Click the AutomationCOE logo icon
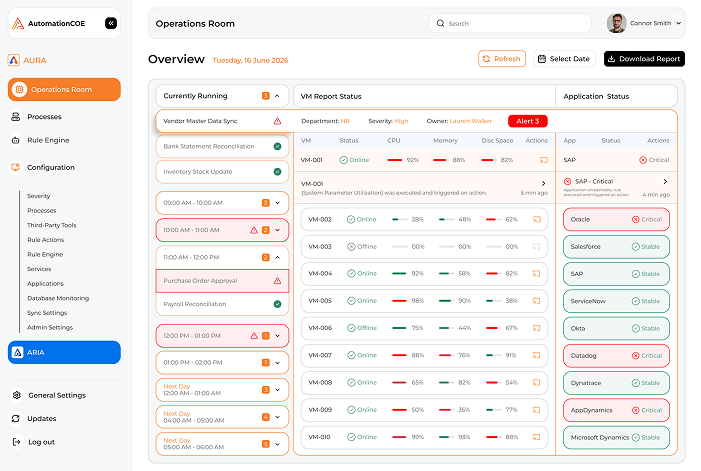This screenshot has width=701, height=471. (x=18, y=23)
